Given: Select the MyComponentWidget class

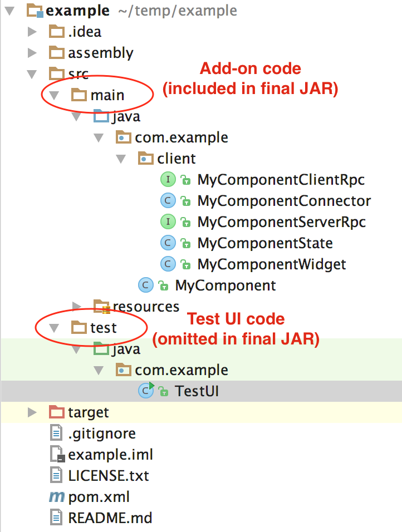Looking at the screenshot, I should (272, 264).
